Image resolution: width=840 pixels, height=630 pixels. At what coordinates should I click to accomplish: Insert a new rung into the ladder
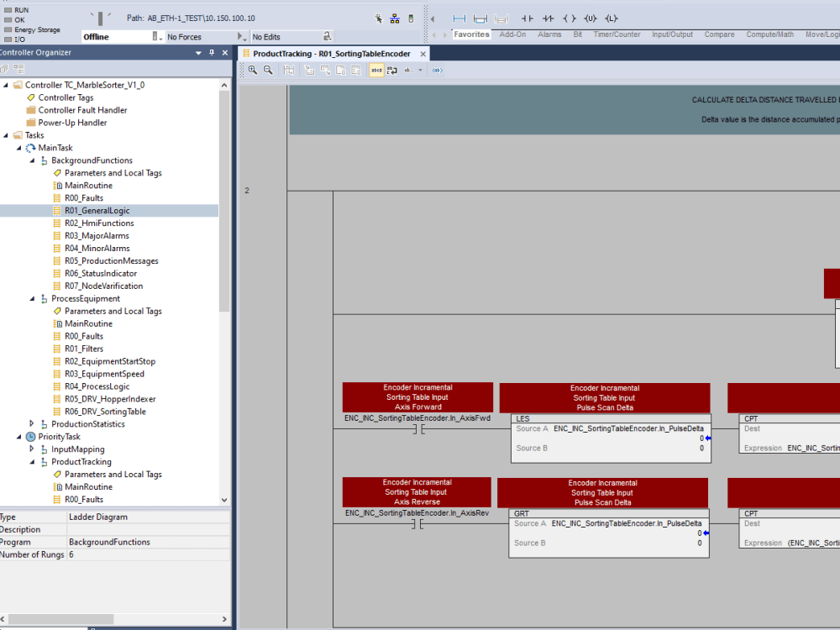(x=458, y=18)
